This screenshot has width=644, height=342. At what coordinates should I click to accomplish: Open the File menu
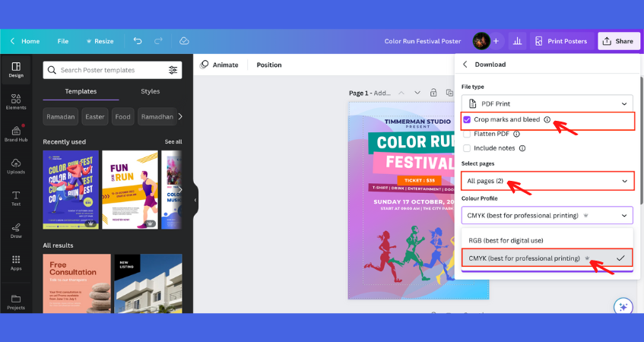63,41
